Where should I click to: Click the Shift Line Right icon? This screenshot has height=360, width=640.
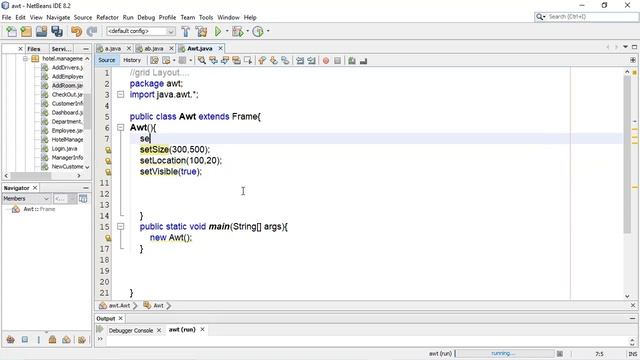311,60
